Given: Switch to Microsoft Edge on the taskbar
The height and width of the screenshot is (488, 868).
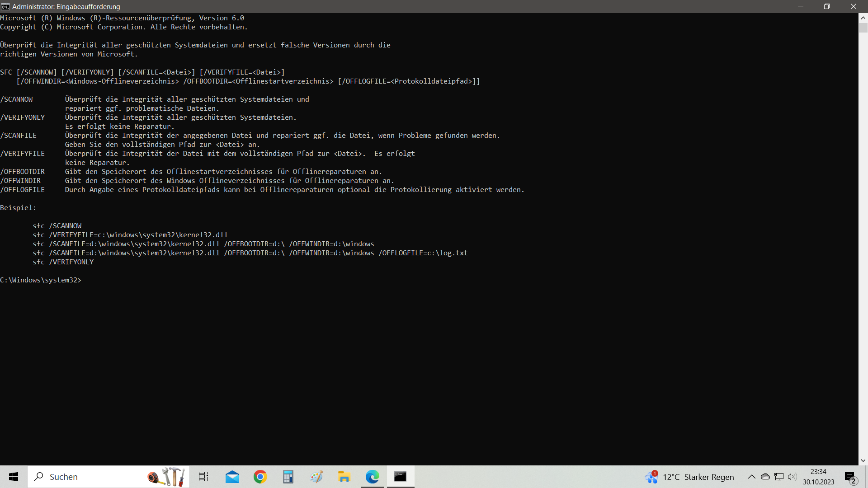Looking at the screenshot, I should [x=373, y=477].
